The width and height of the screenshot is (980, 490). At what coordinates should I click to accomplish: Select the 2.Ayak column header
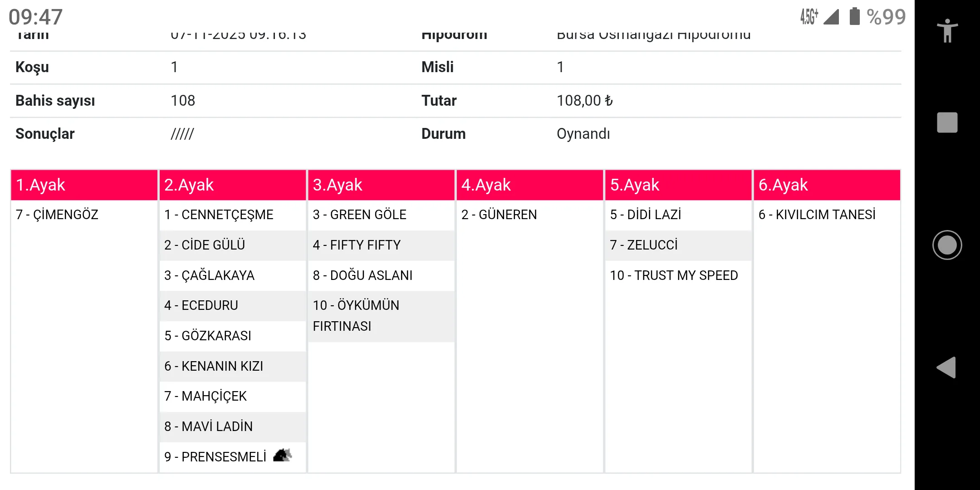coord(233,185)
